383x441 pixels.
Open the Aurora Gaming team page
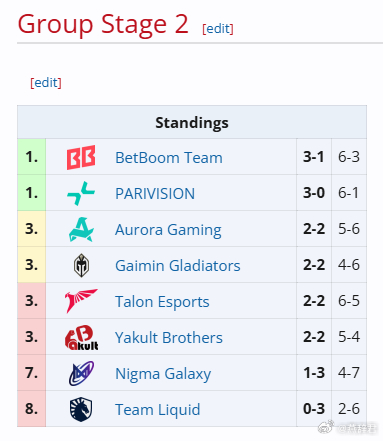168,230
